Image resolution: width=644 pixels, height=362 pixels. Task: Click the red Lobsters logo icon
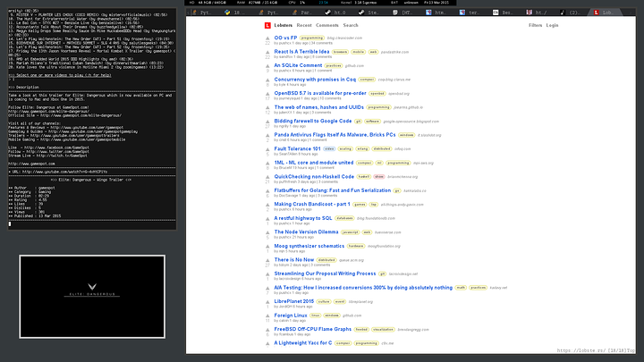[x=266, y=25]
